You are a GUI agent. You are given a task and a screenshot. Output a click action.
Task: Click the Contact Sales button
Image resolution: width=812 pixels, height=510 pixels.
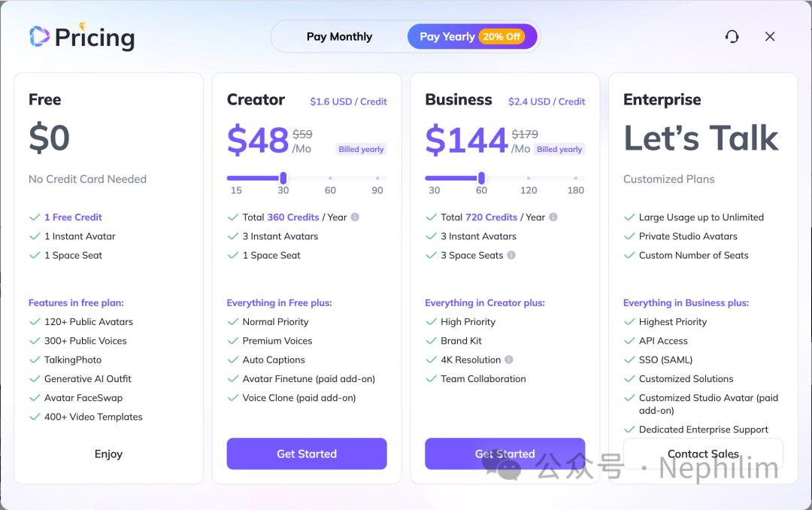pos(703,454)
